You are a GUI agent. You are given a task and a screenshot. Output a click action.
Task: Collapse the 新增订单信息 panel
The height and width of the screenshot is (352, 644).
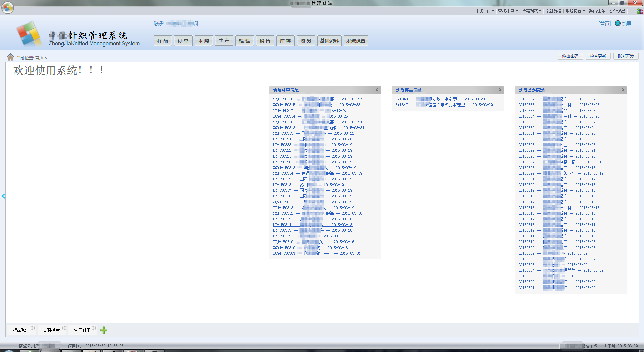[377, 90]
